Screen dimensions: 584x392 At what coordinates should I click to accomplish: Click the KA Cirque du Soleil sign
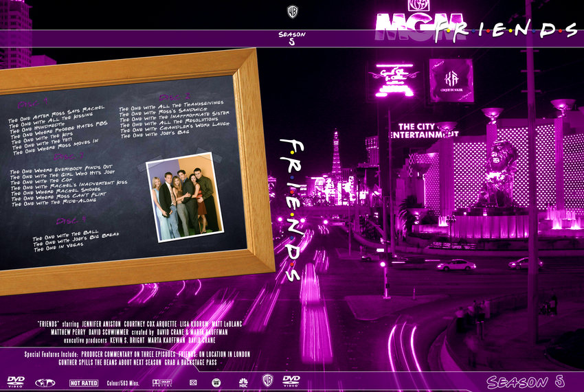451,80
